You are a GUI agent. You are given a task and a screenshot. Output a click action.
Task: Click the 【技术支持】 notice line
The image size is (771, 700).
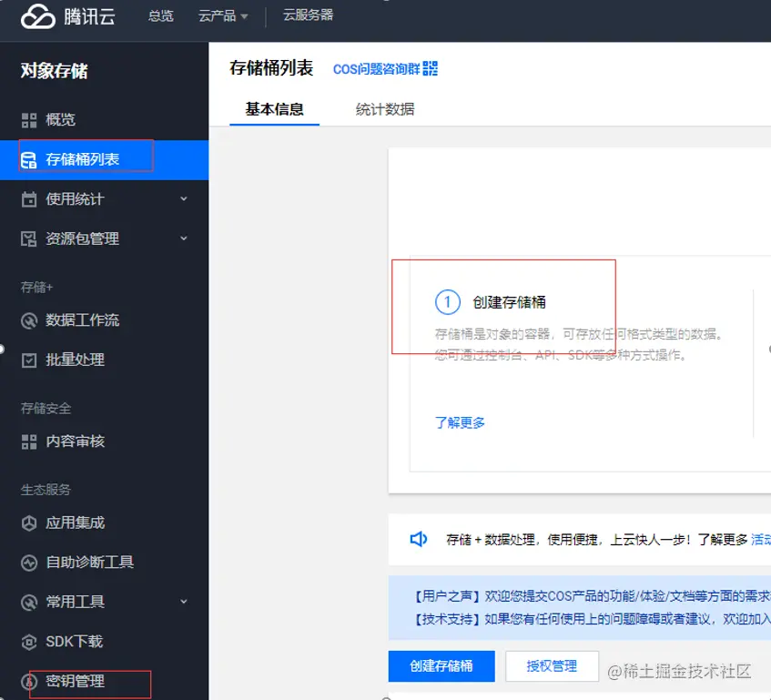591,619
